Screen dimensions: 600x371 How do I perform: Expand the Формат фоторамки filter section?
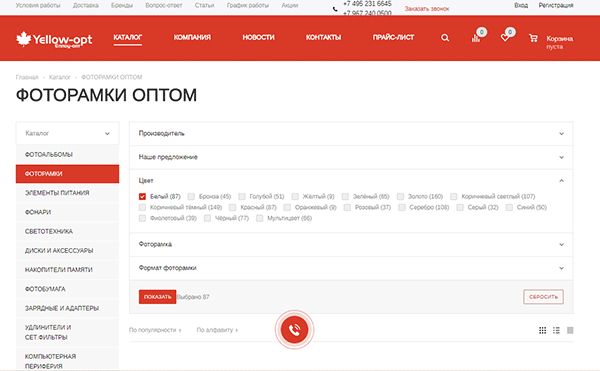coord(351,268)
